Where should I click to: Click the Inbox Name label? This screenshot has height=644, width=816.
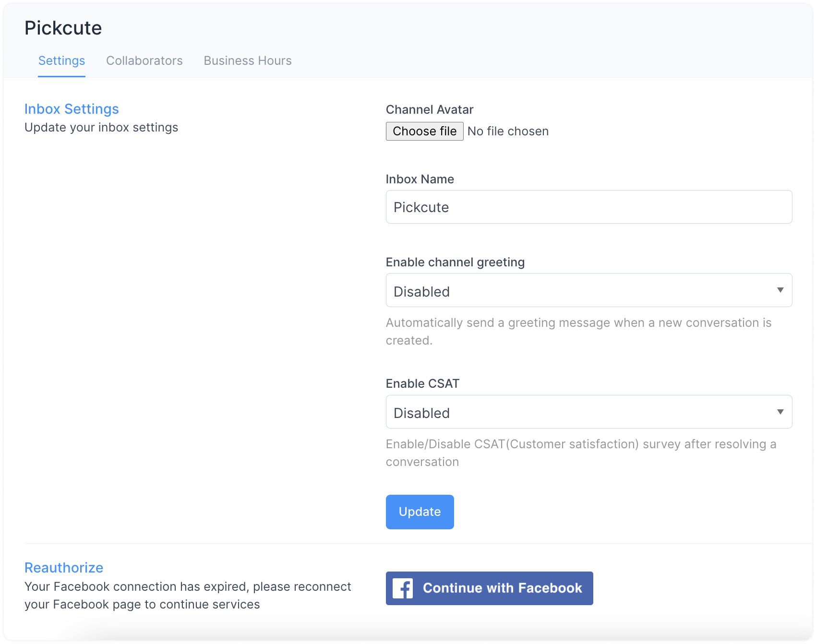(420, 179)
